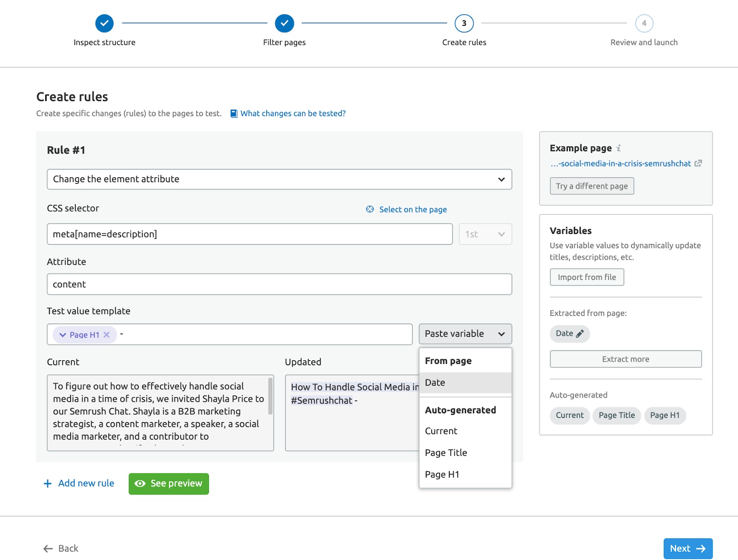Click the book icon near What changes
738x560 pixels.
click(x=234, y=113)
